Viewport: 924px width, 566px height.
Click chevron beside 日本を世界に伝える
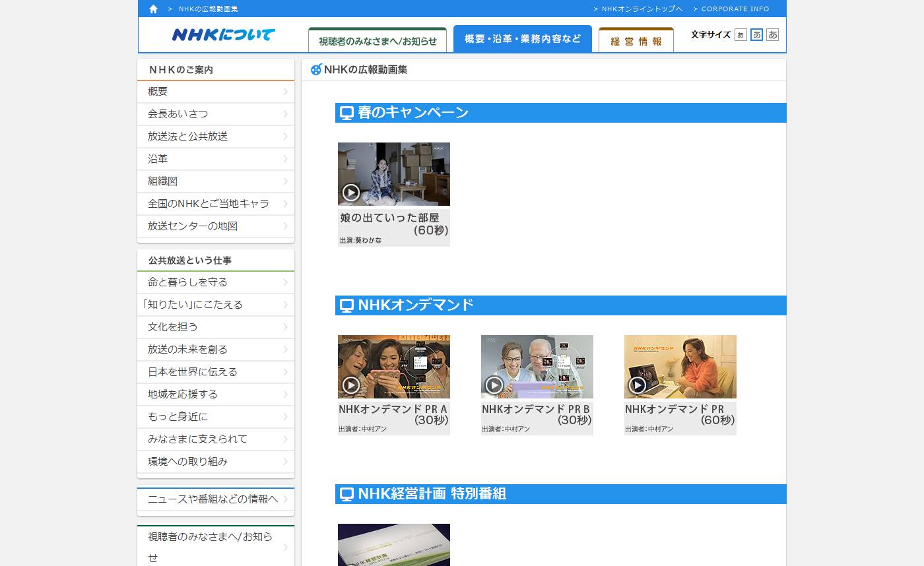coord(285,372)
